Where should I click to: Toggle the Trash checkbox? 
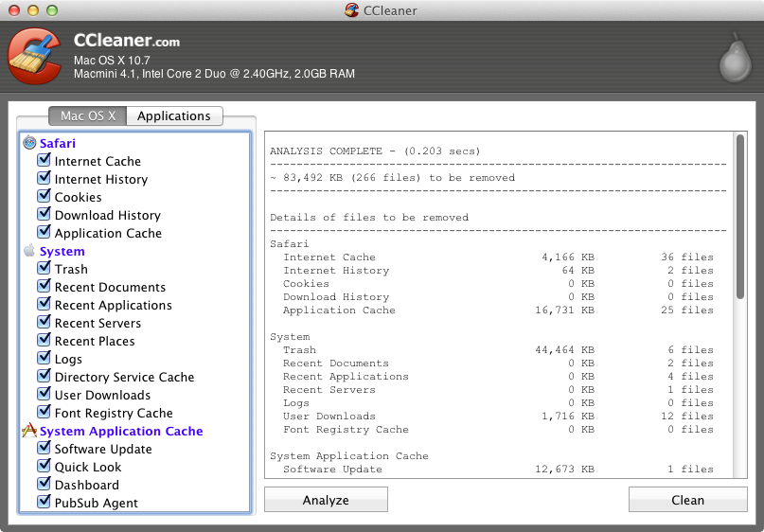[44, 269]
